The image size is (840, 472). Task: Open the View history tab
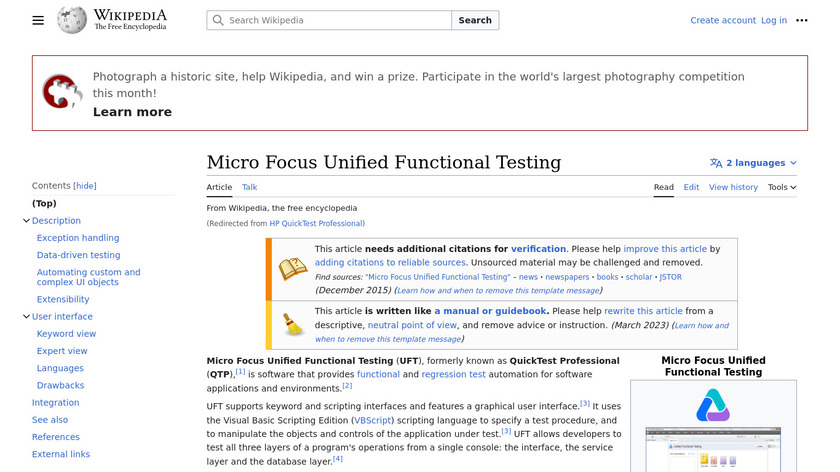click(733, 187)
